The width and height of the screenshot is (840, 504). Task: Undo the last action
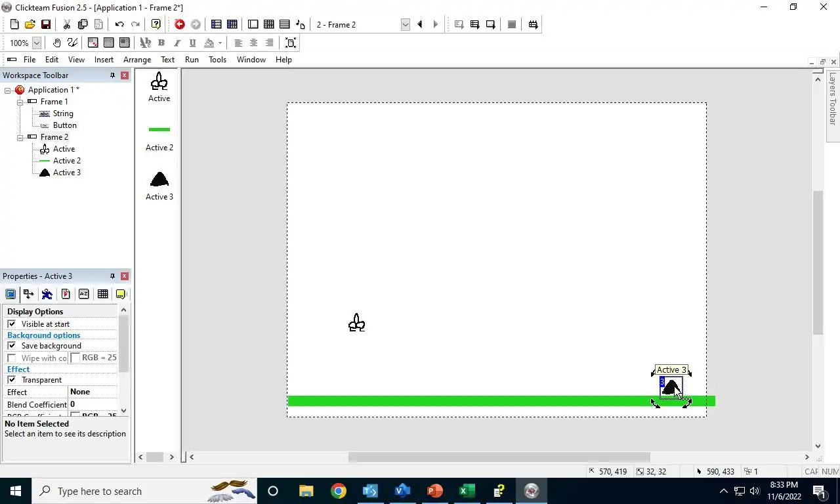click(x=119, y=24)
